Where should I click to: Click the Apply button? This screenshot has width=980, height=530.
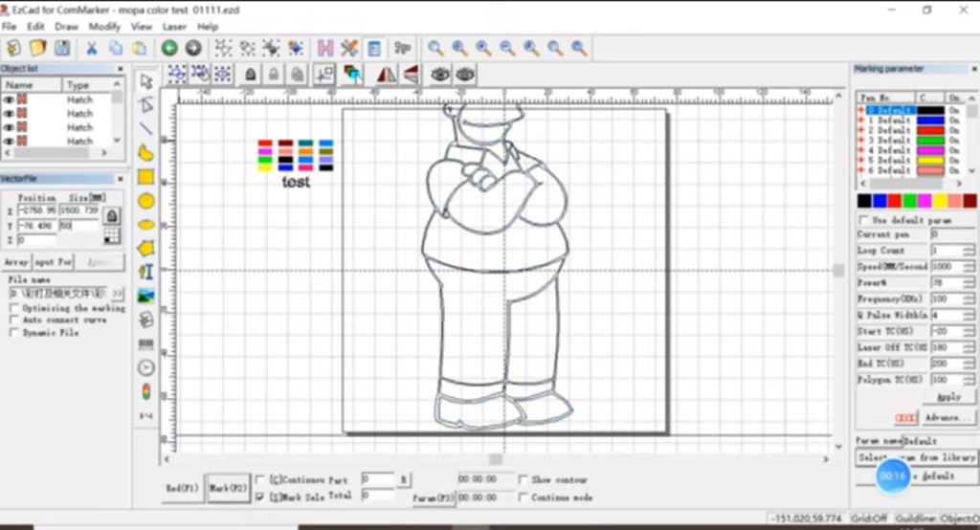(x=947, y=396)
